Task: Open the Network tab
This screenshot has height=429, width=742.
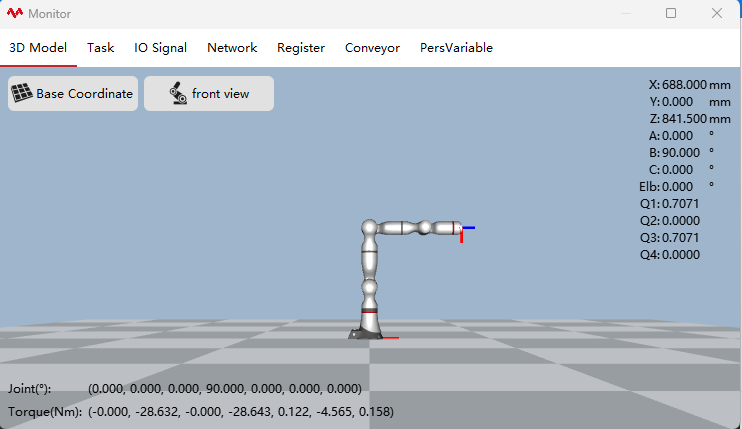Action: 232,48
